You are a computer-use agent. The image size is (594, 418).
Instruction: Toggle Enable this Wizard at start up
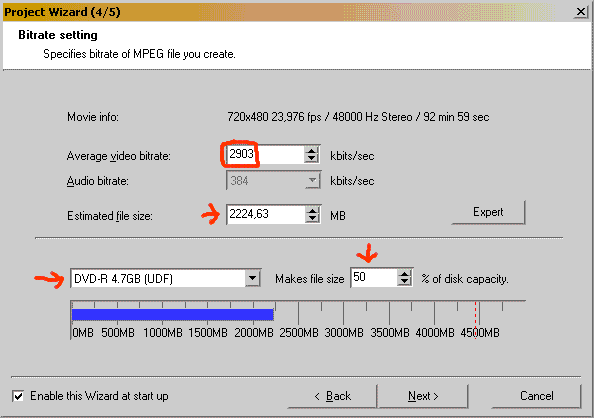tap(18, 396)
